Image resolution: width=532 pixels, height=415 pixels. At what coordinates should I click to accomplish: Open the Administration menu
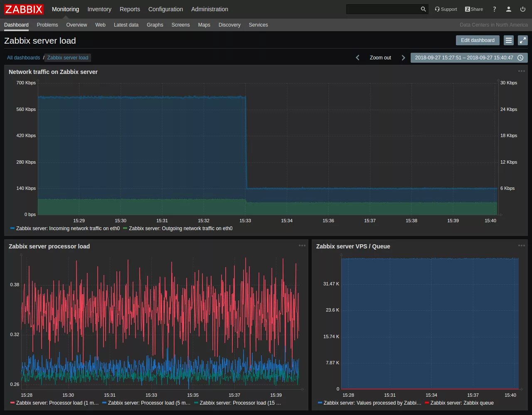click(209, 9)
